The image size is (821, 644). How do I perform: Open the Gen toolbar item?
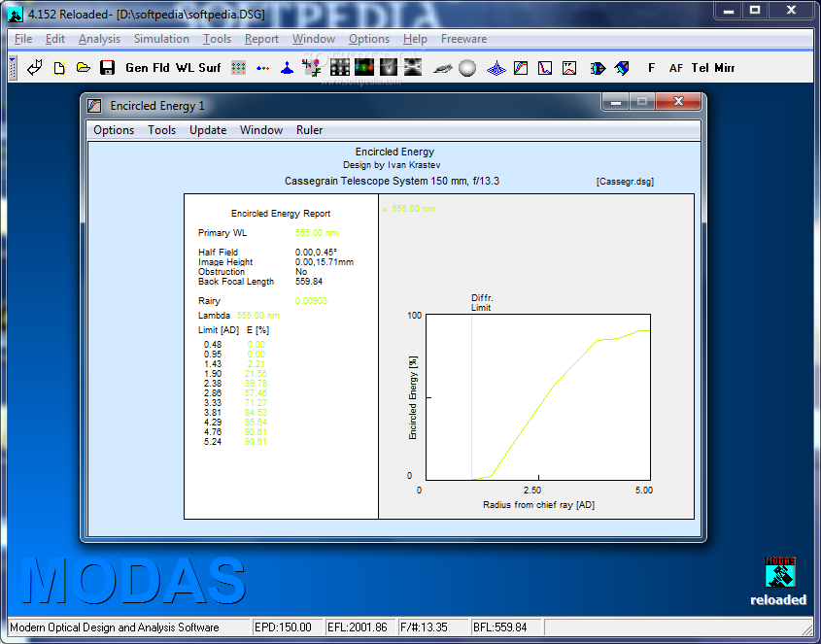click(137, 68)
